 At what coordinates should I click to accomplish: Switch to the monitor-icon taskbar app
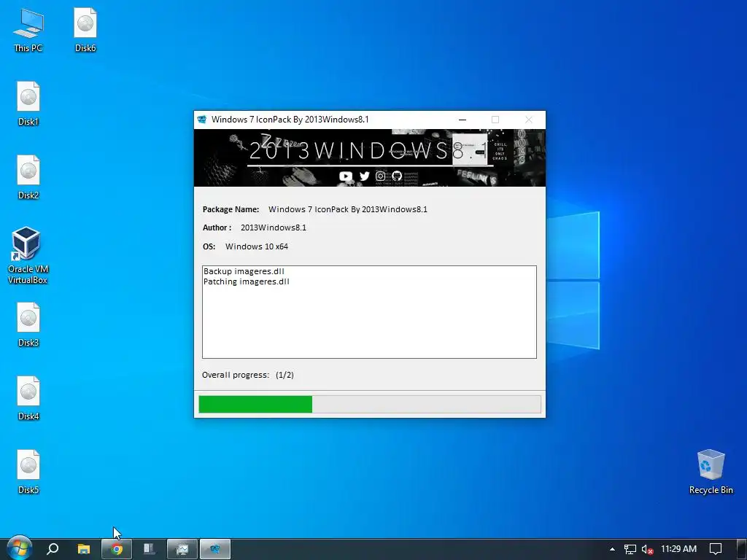pos(182,549)
